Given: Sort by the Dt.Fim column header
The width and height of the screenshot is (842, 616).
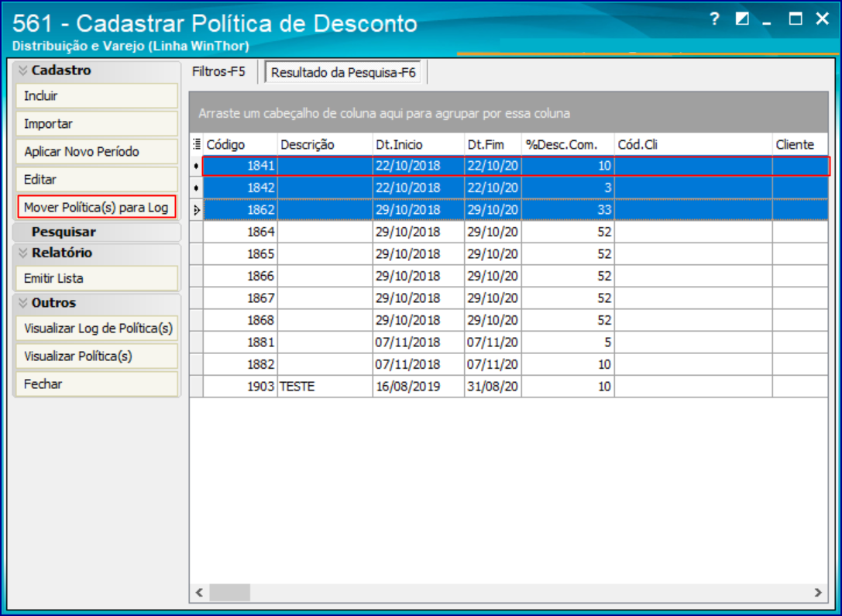Looking at the screenshot, I should point(493,144).
